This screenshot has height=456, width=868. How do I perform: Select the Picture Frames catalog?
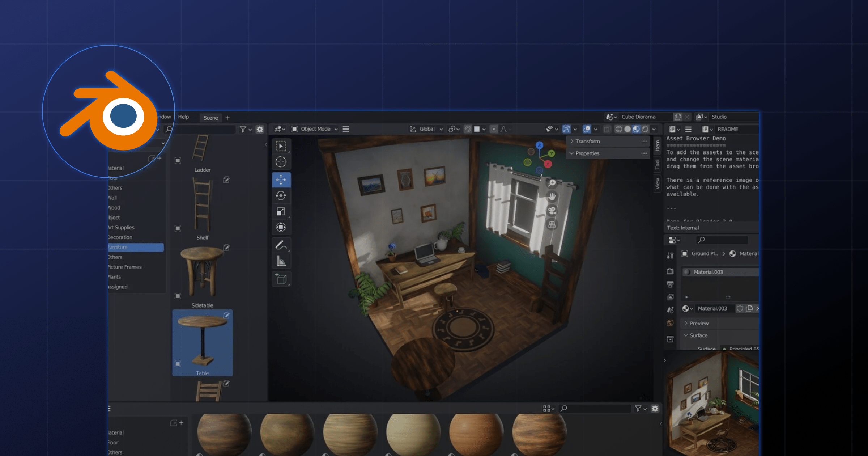click(x=125, y=267)
